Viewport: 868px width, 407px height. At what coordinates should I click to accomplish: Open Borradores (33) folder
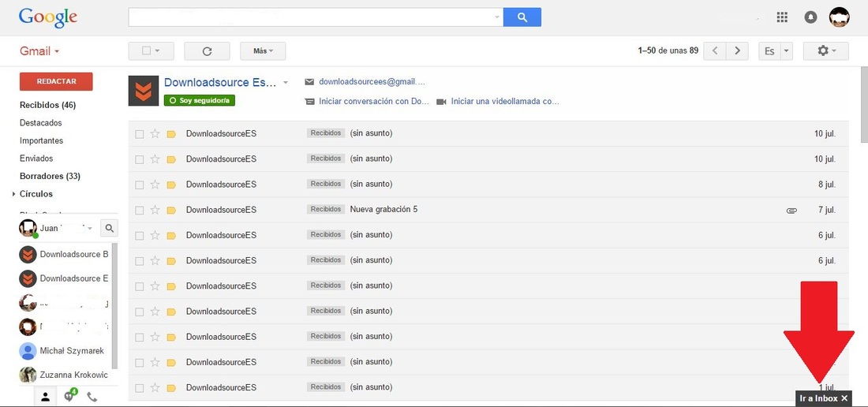click(x=50, y=177)
